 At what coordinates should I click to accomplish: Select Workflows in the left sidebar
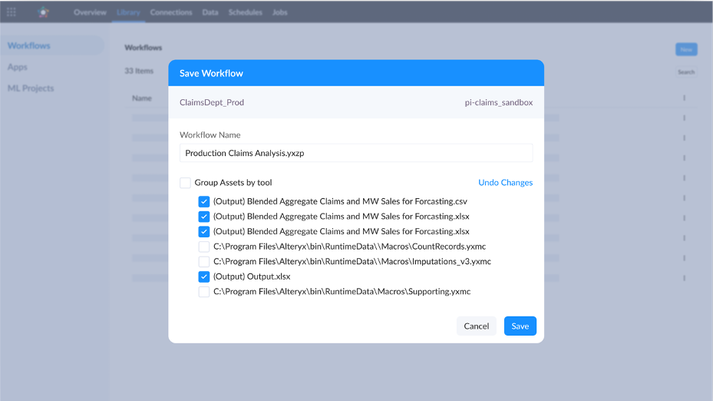point(29,46)
